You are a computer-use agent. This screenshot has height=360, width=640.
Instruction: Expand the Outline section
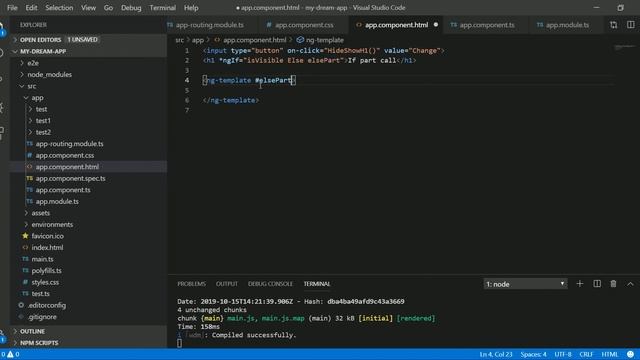[x=88, y=331]
